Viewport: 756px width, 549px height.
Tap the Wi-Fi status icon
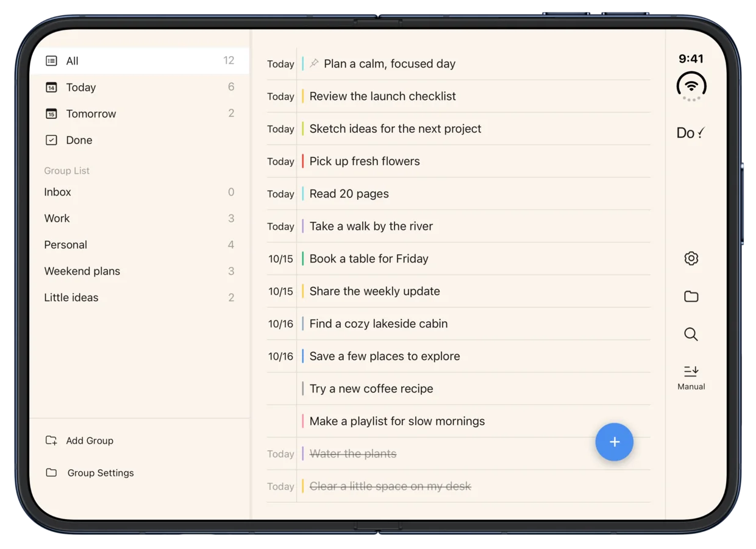point(691,86)
